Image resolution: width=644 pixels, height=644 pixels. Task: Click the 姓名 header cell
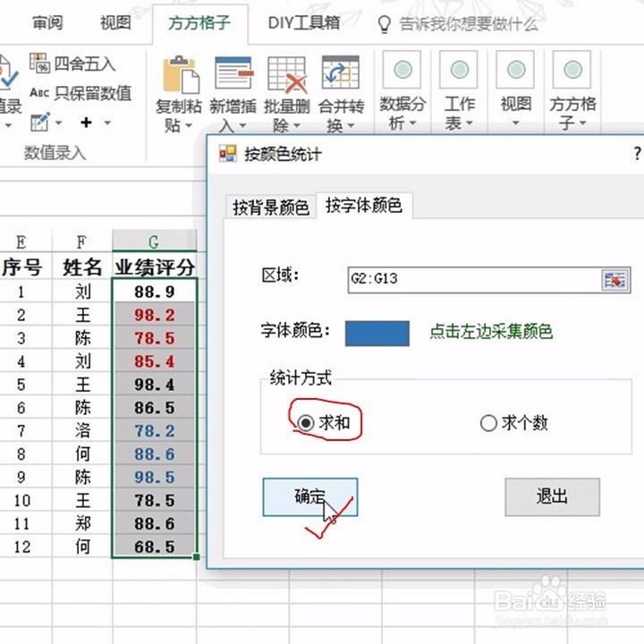pos(82,267)
